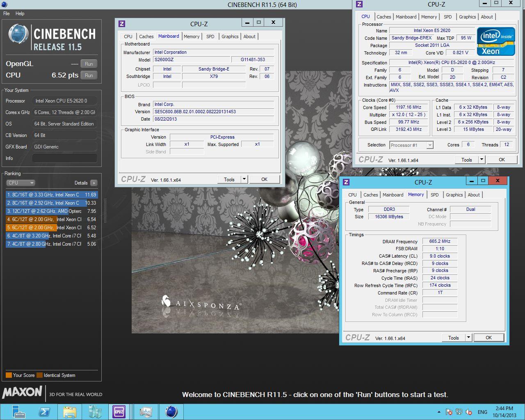Screen dimensions: 525x420
Task: Click Tools button in top-right CPU-Z window
Action: point(467,160)
